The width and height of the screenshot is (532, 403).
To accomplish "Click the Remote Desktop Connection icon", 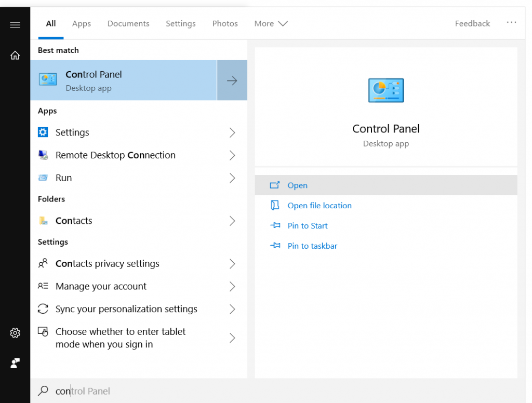I will click(x=43, y=155).
